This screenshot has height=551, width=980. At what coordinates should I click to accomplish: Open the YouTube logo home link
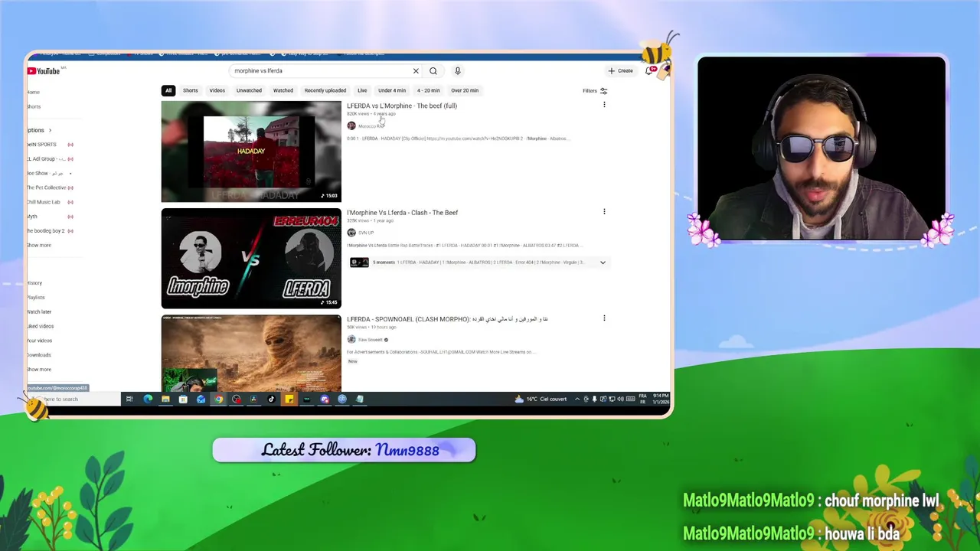click(44, 71)
